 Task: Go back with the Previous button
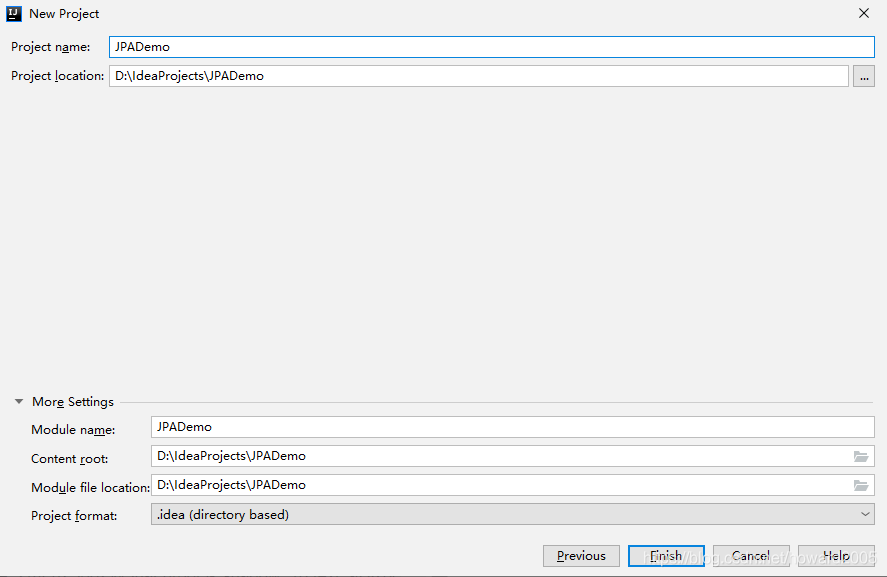pos(581,556)
